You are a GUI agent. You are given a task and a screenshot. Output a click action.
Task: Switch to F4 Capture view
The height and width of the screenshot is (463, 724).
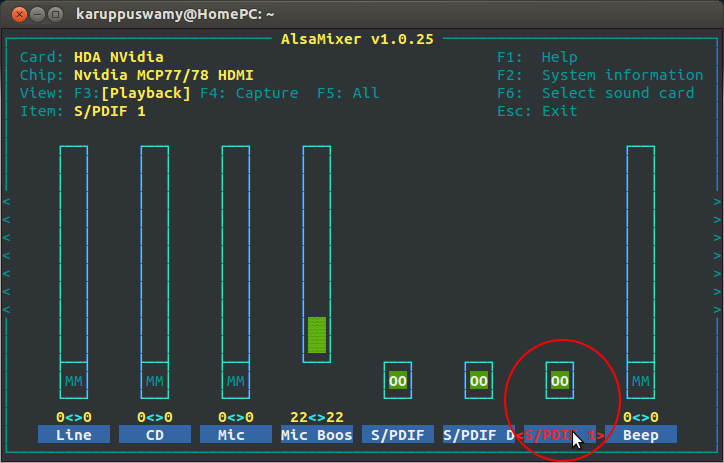pos(249,93)
